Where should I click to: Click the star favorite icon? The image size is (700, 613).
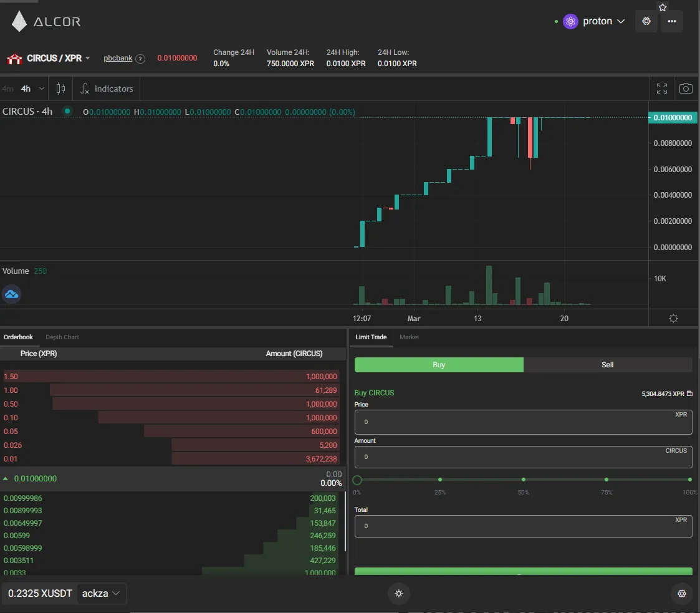pos(663,7)
